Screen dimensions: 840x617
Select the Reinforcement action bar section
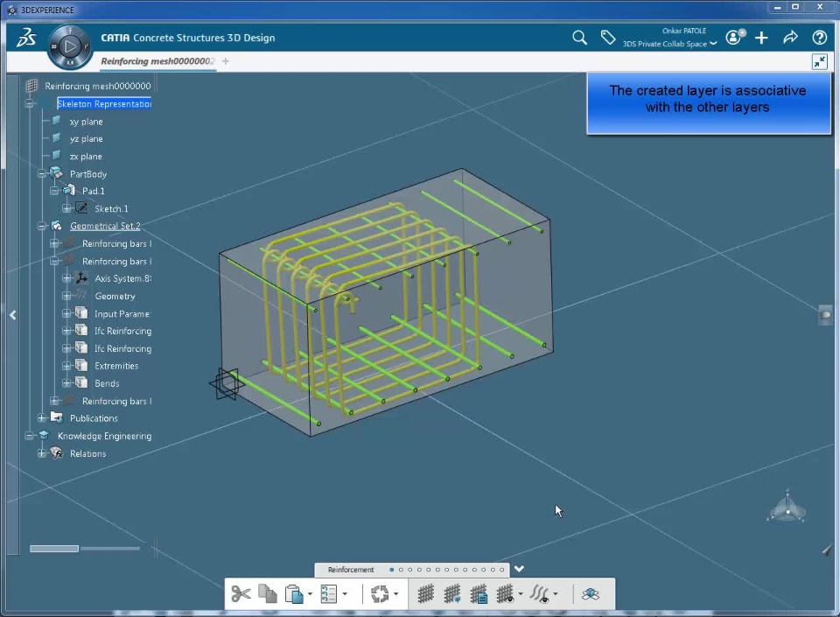[351, 570]
